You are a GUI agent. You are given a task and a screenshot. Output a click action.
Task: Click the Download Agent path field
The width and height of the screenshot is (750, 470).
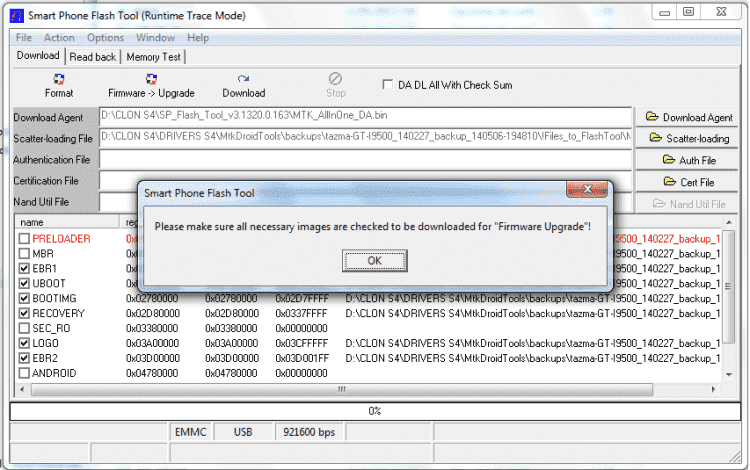pos(365,117)
